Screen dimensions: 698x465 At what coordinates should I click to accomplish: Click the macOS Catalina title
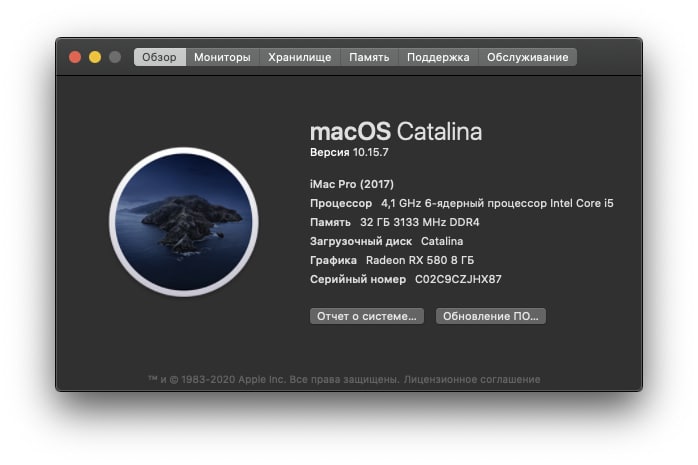[x=396, y=131]
